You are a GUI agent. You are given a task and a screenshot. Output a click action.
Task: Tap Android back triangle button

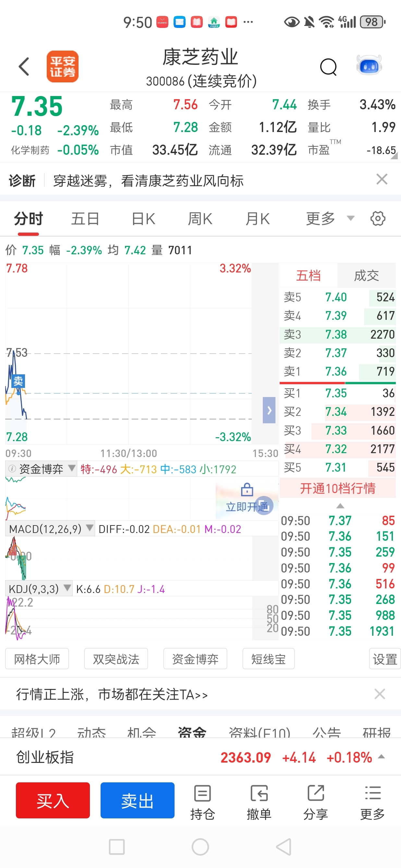(x=284, y=847)
